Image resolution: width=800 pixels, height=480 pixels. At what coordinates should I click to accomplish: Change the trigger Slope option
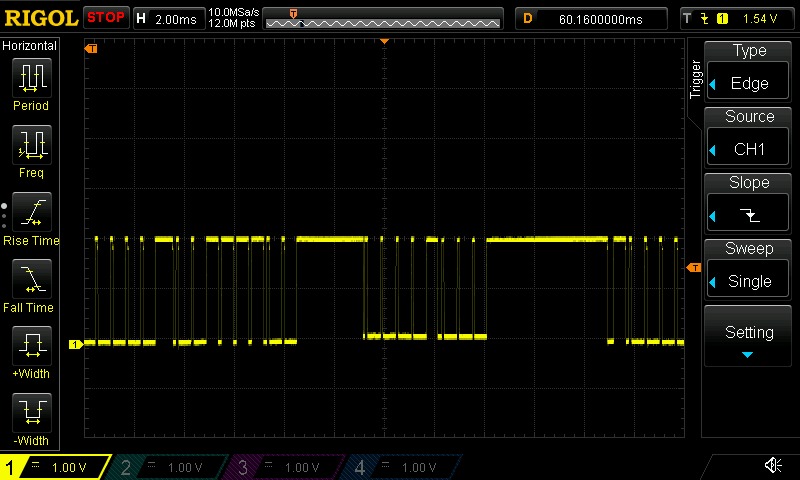pyautogui.click(x=749, y=204)
